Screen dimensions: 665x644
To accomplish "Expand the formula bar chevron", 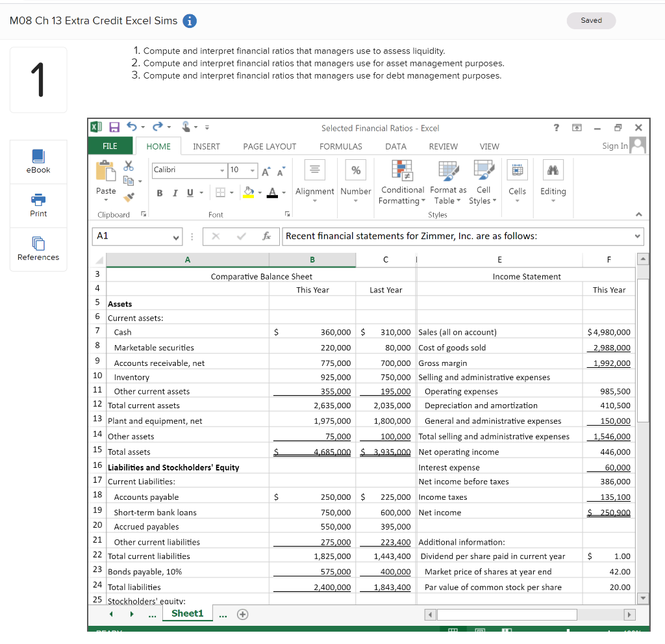I will coord(637,237).
